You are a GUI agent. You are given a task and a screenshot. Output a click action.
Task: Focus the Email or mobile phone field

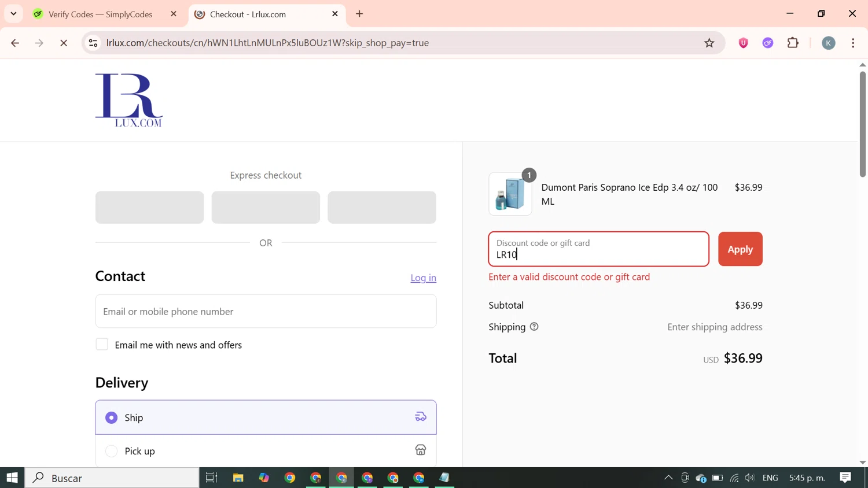pyautogui.click(x=266, y=312)
